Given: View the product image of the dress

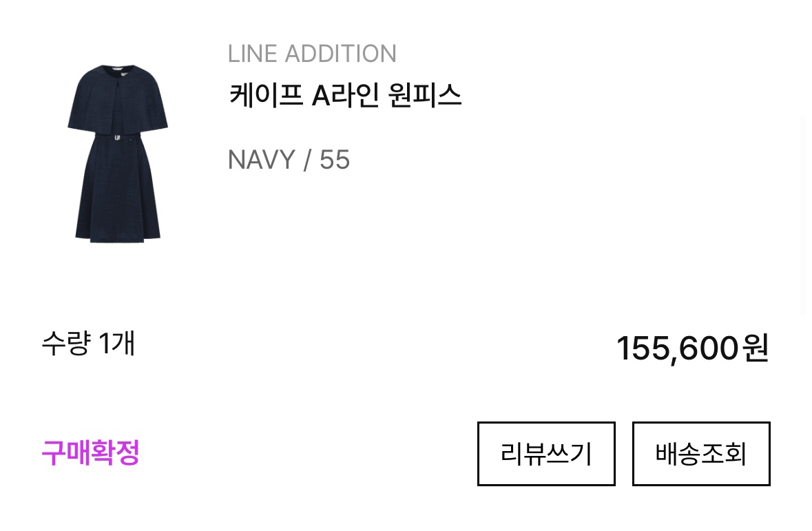Looking at the screenshot, I should (118, 154).
